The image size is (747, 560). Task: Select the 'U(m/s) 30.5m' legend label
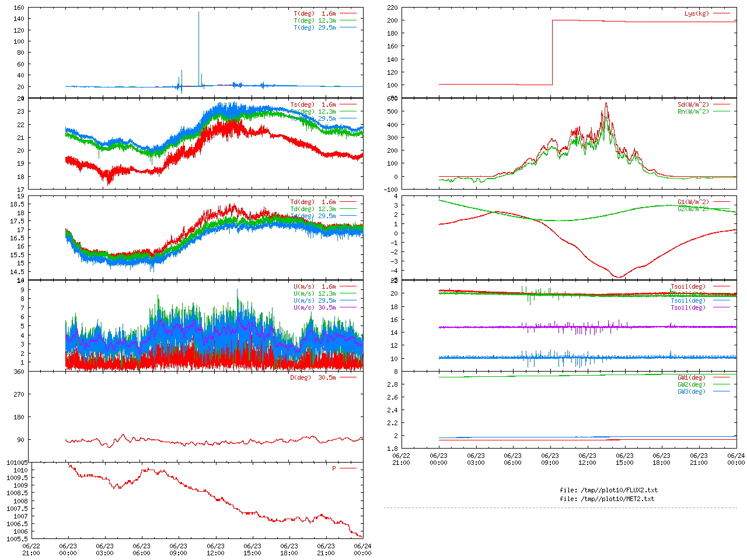tap(315, 308)
